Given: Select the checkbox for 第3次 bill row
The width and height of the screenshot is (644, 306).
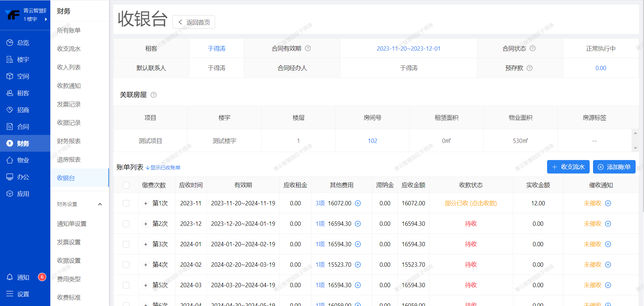Looking at the screenshot, I should [126, 244].
